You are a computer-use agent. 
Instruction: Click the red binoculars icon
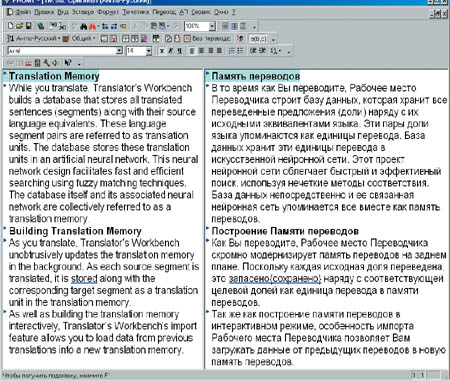click(x=92, y=26)
